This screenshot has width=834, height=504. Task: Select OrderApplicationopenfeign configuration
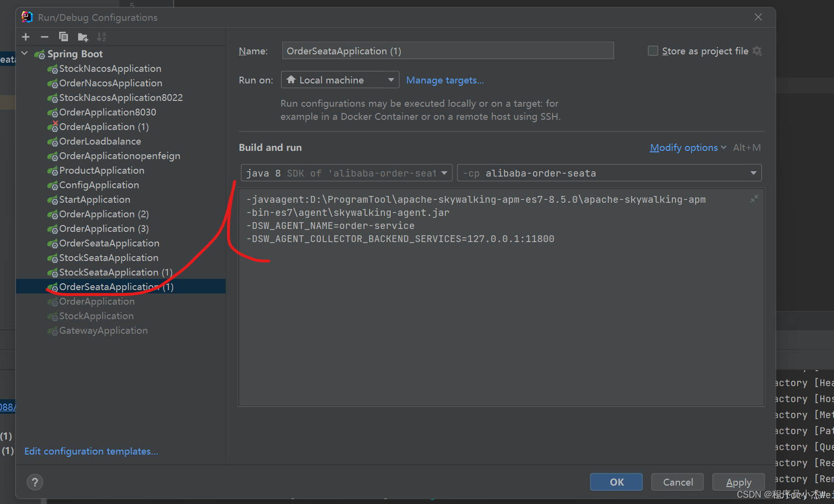coord(119,156)
